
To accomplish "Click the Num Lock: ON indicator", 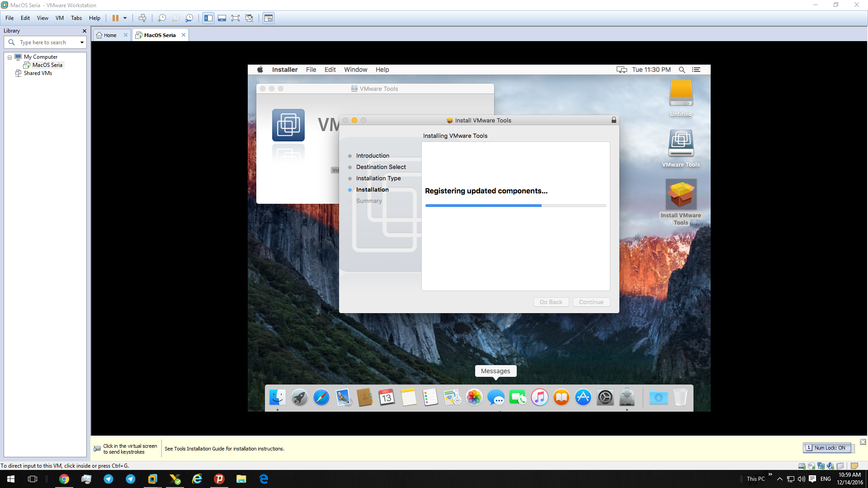I will pos(827,448).
